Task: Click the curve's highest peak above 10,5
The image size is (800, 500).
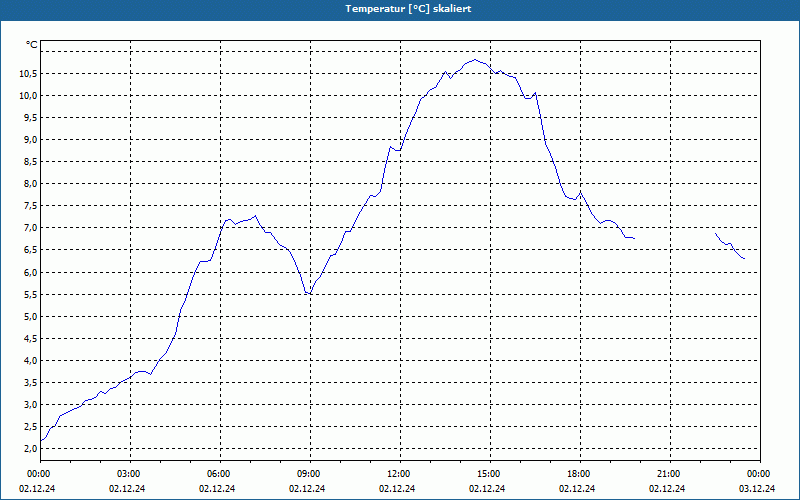Action: pos(474,60)
